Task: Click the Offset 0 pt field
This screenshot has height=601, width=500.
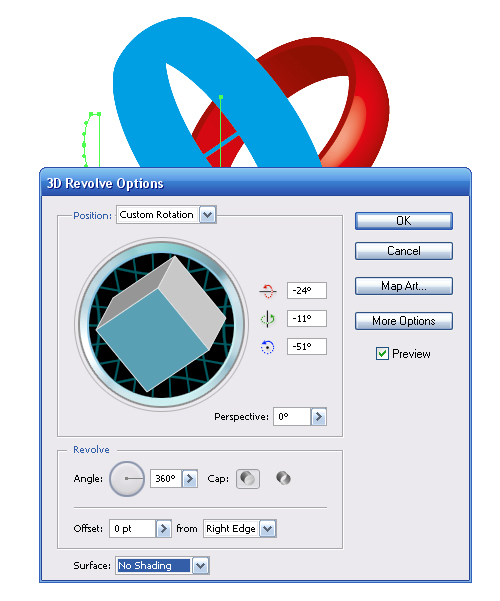Action: coord(133,529)
